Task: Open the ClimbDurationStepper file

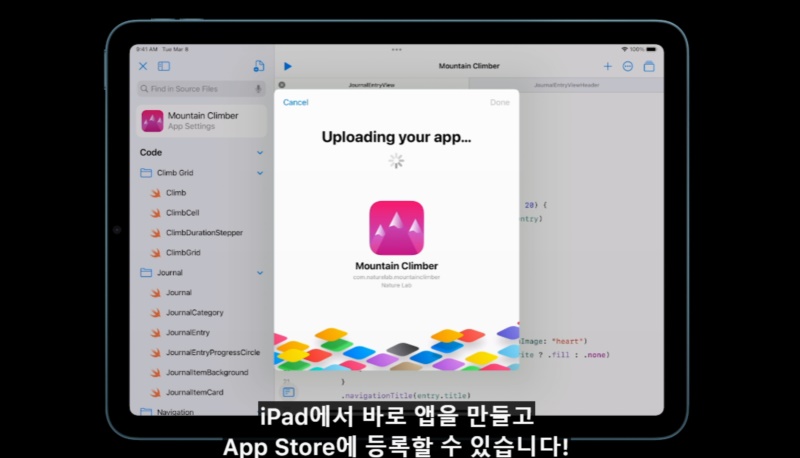Action: pos(204,233)
